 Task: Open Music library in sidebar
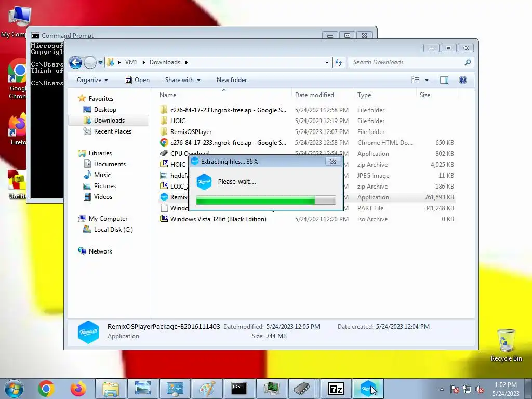(102, 175)
